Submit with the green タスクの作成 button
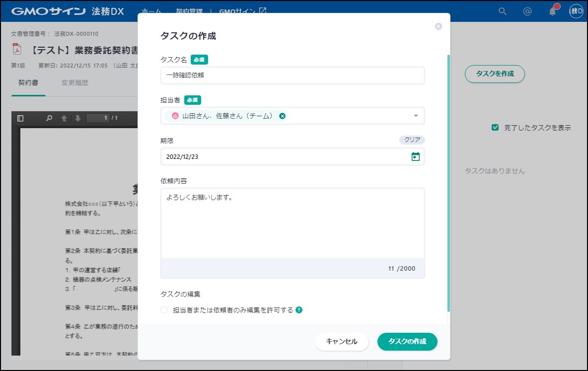Viewport: 588px width, 371px height. click(407, 342)
